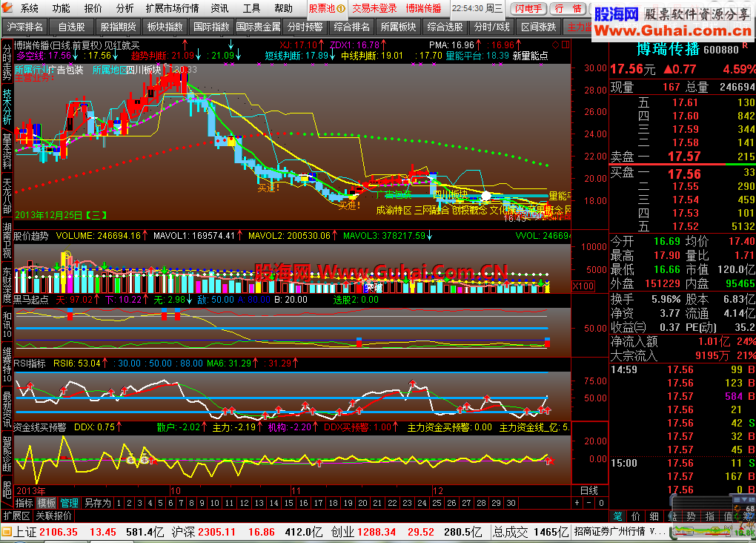Select template number 1 in bottom bar

point(119,503)
